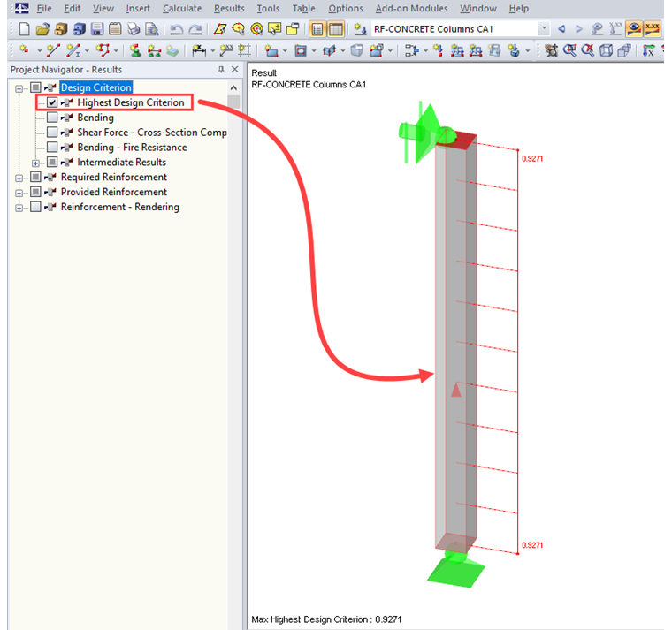Open the Edit menu
Image resolution: width=672 pixels, height=630 pixels.
coord(72,9)
